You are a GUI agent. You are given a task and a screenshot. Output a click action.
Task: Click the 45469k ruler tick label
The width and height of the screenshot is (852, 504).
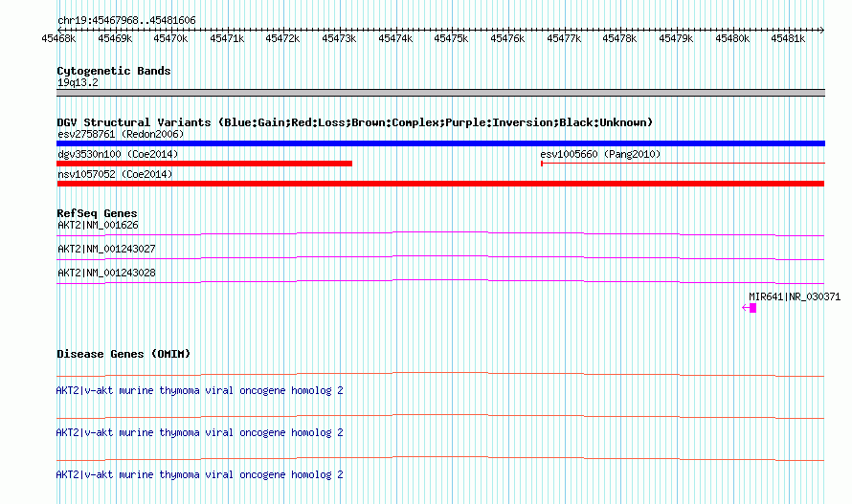pyautogui.click(x=115, y=38)
